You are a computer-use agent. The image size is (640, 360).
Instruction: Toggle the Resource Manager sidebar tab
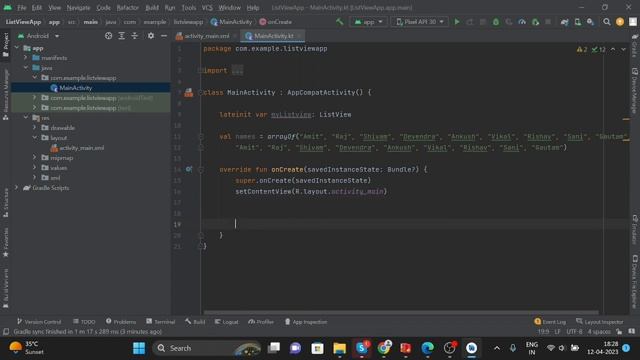(x=5, y=95)
